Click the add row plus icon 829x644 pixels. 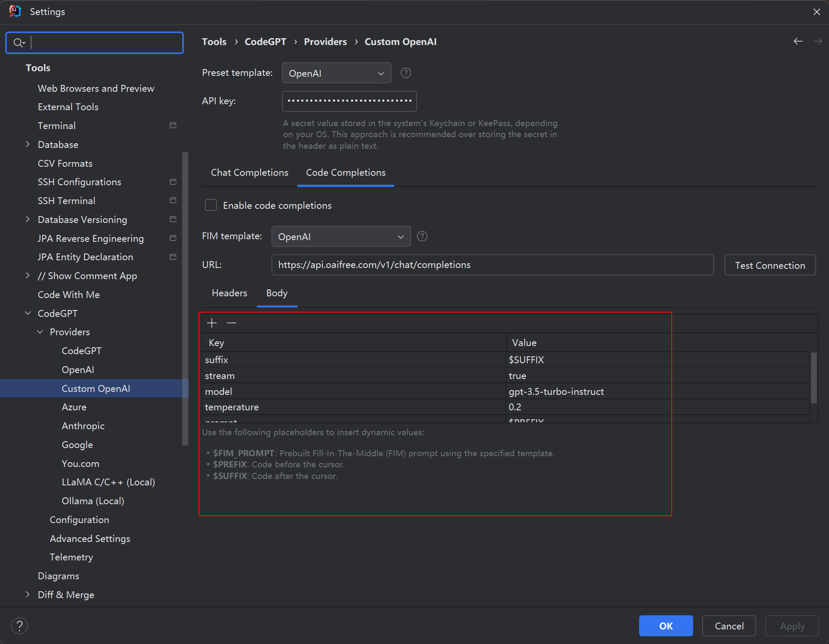212,323
